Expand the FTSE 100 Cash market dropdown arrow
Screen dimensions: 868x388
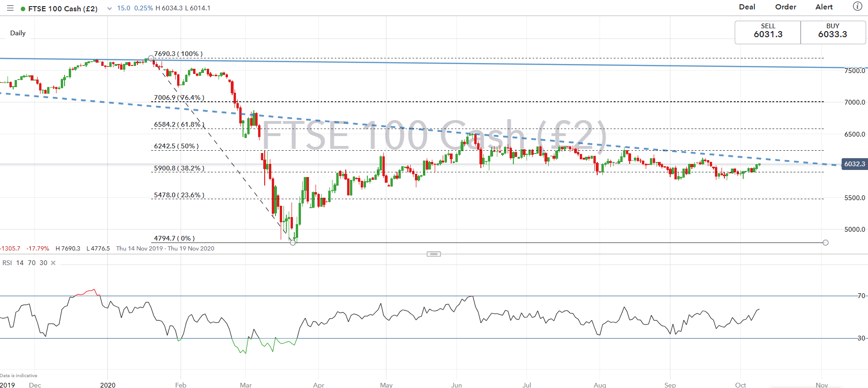(x=109, y=8)
